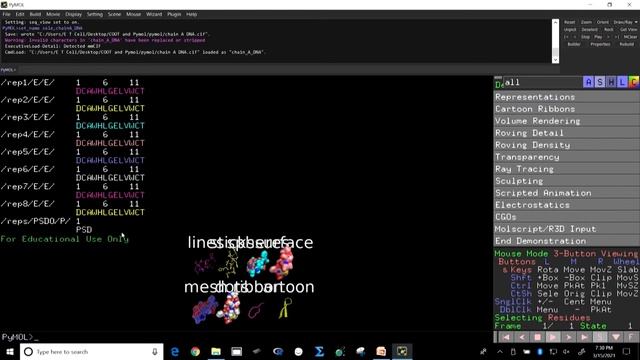Select Ray Tracing demo entry
The image size is (640, 360).
click(x=567, y=169)
